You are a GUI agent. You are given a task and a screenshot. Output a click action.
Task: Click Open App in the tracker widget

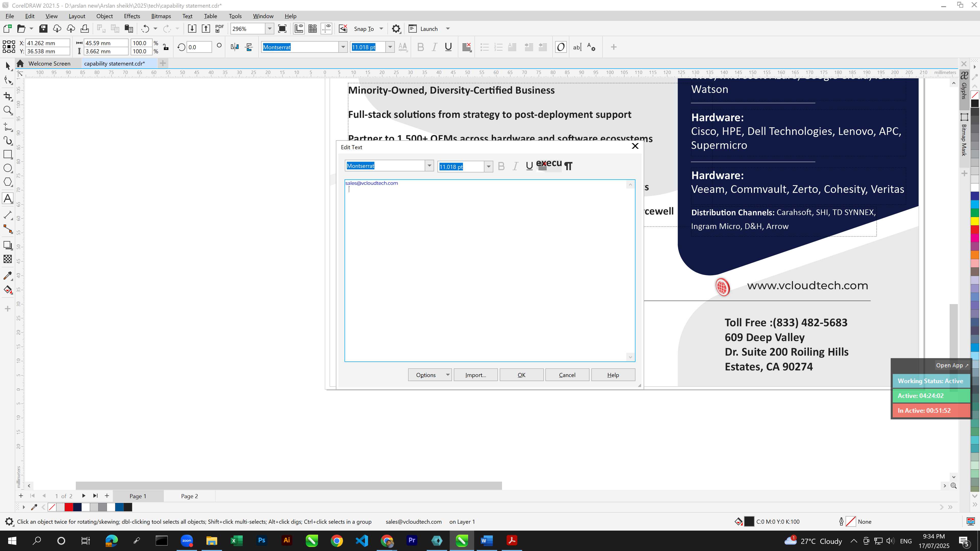pyautogui.click(x=952, y=366)
